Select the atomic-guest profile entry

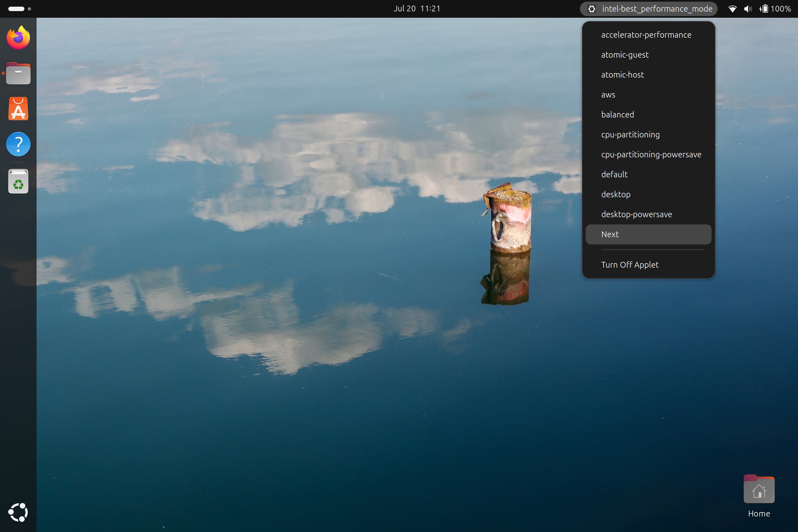click(625, 55)
